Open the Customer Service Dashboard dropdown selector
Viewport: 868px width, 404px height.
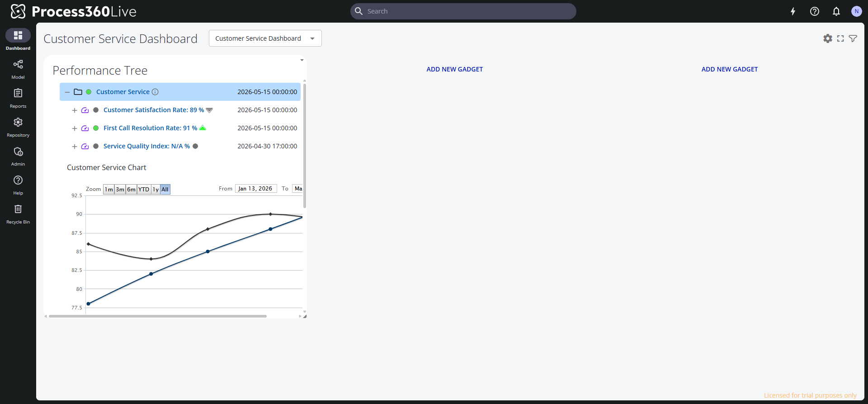tap(265, 38)
